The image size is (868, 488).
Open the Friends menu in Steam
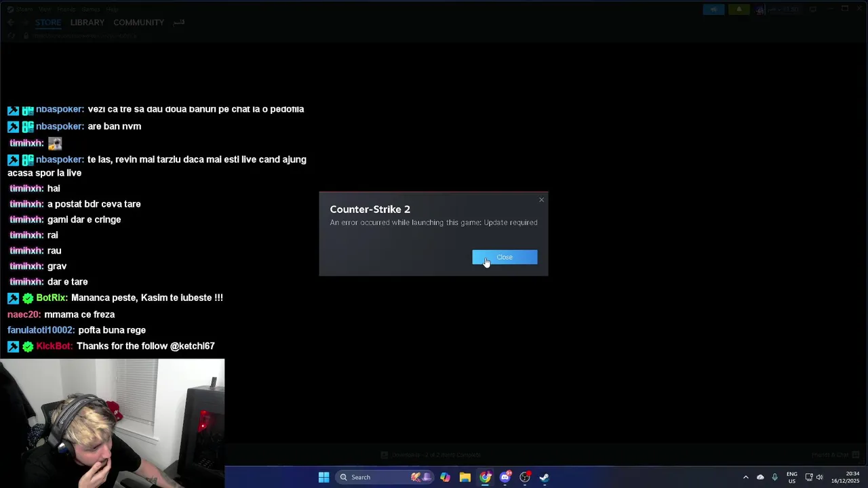66,9
